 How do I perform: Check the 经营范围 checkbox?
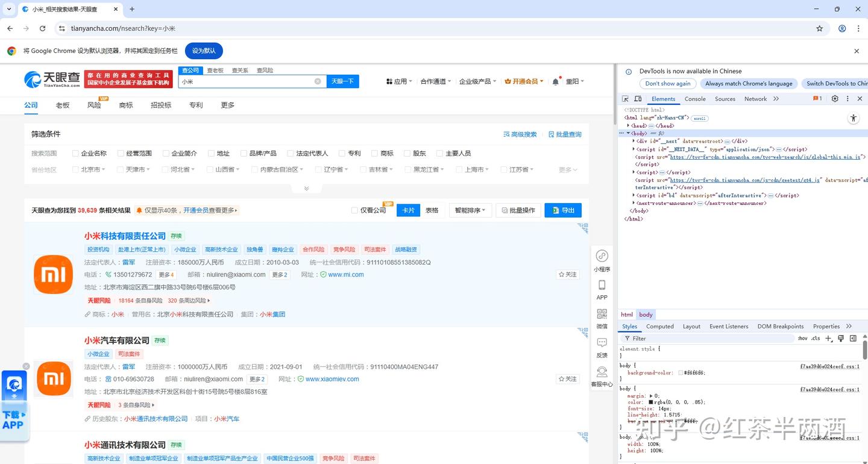click(121, 154)
